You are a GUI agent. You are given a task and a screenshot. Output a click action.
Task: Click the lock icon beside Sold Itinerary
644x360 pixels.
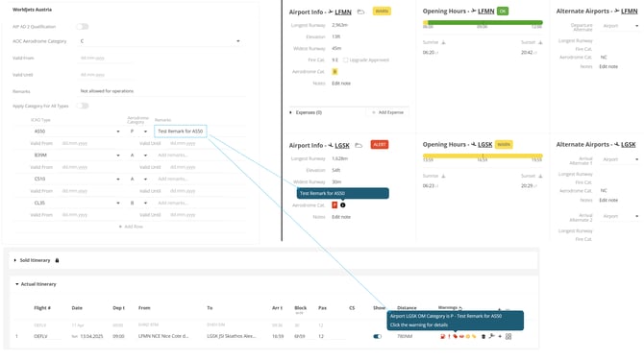coord(57,260)
